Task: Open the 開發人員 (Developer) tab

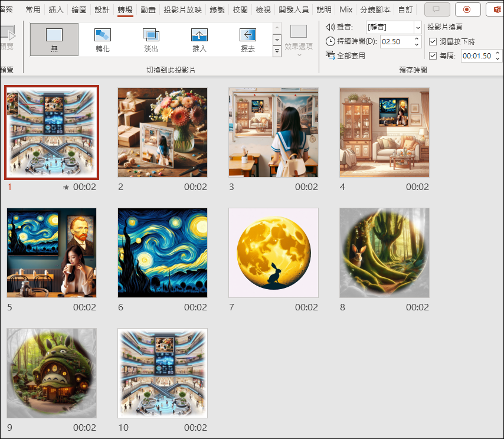Action: [x=294, y=9]
